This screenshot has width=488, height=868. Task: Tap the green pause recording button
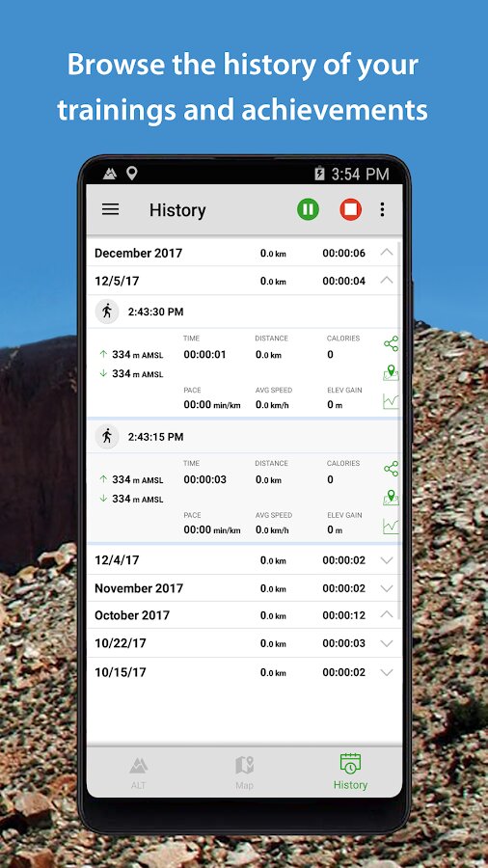coord(308,209)
